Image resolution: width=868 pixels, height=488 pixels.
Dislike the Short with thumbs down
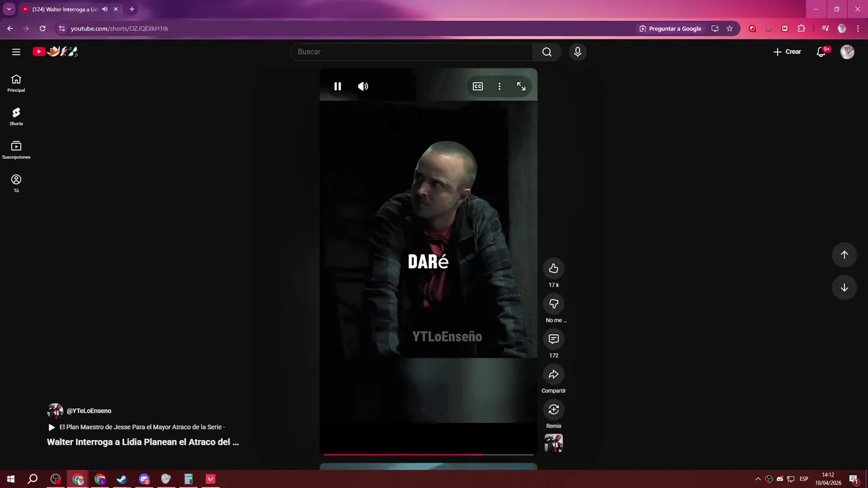(x=554, y=304)
